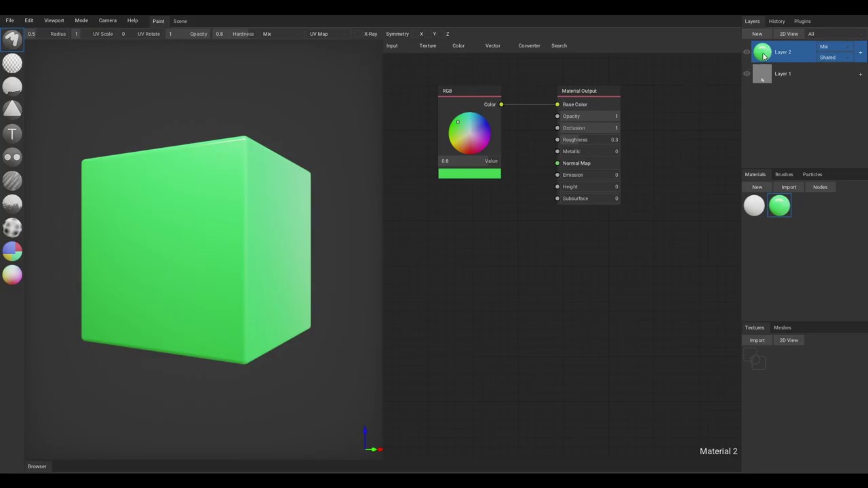Select the Blur tool with striped icon
Image resolution: width=868 pixels, height=488 pixels.
(12, 180)
